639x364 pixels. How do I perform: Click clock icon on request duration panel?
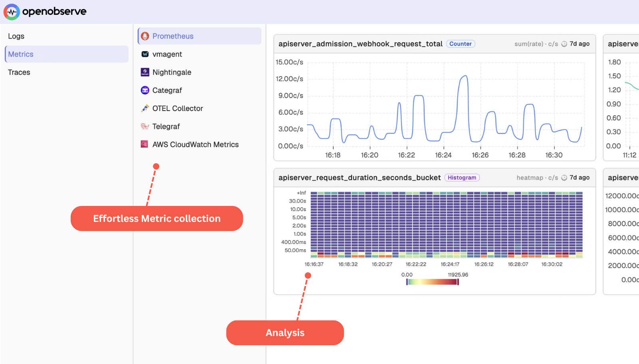564,178
